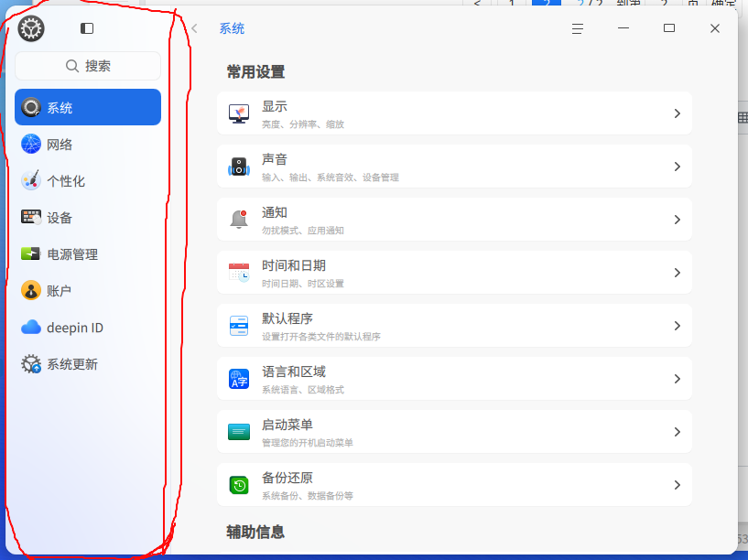Go back with the left arrow
748x560 pixels.
click(194, 28)
